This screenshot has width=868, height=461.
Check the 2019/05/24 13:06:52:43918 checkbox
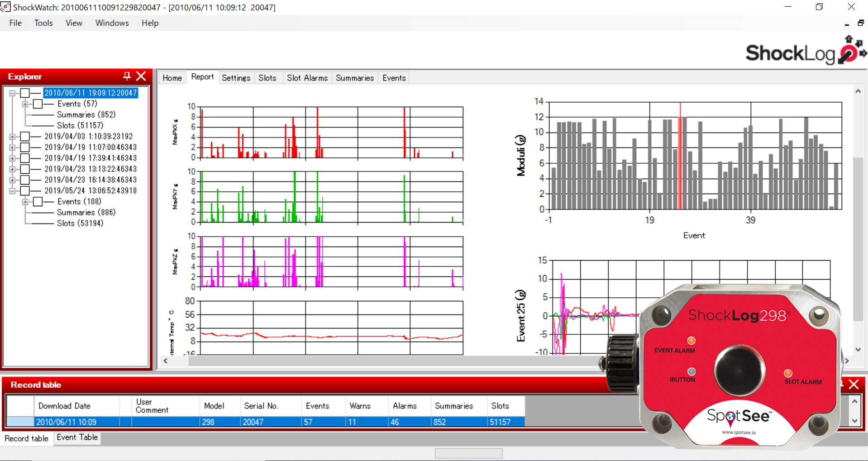coord(25,190)
